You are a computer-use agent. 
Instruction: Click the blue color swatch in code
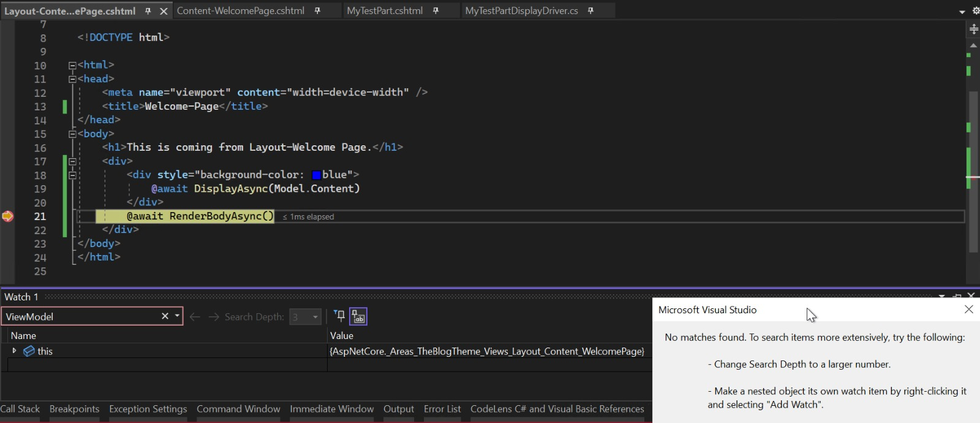point(316,175)
